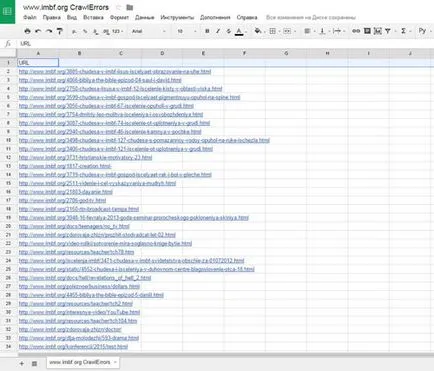Screen dimensions: 434x371
Task: Toggle italic formatting
Action: pyautogui.click(x=218, y=31)
